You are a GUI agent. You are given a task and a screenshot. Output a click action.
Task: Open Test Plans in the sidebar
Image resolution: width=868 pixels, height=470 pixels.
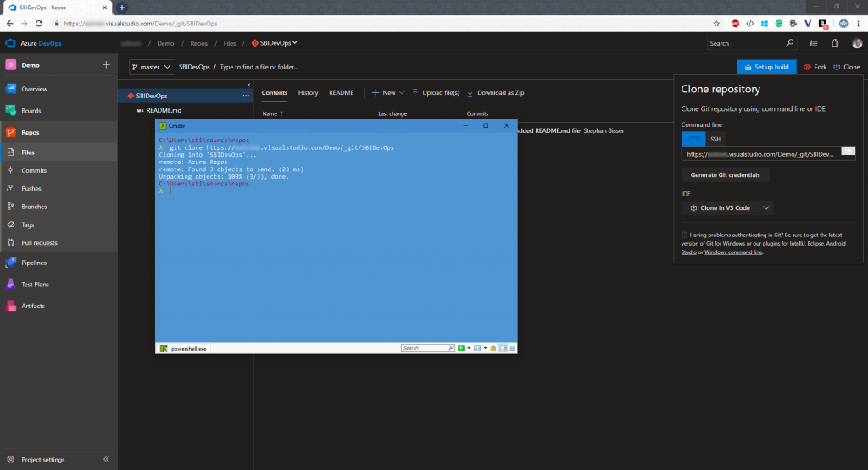(35, 285)
